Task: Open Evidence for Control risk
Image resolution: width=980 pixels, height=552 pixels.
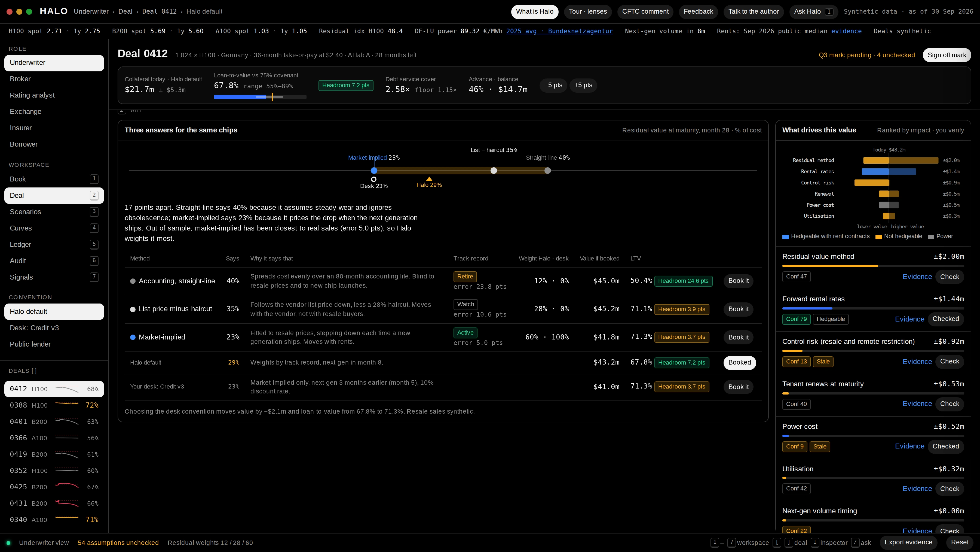Action: [x=917, y=362]
